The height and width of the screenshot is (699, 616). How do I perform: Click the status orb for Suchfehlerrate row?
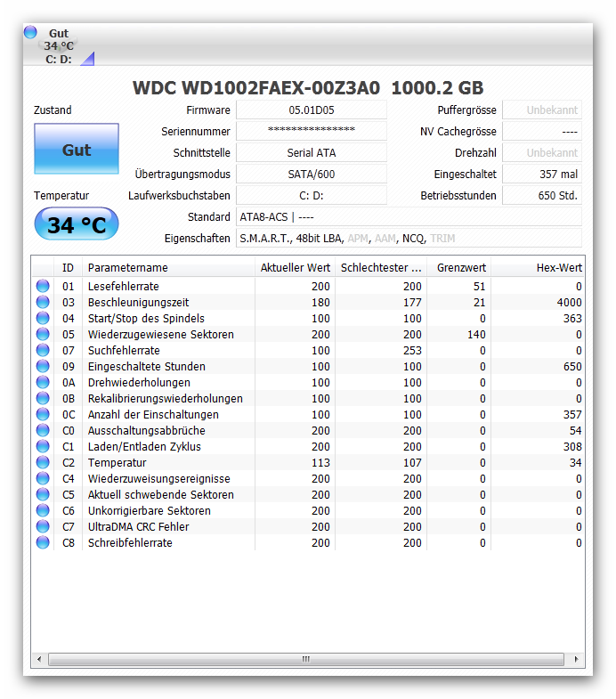click(x=43, y=350)
